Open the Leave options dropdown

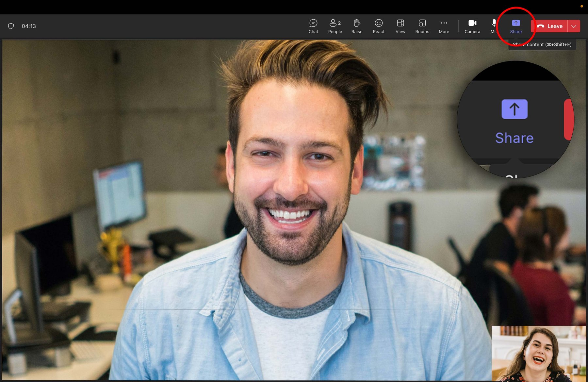[573, 26]
